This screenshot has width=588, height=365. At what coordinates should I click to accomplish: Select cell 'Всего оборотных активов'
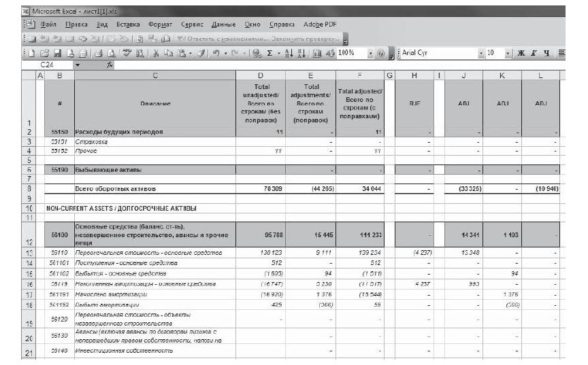(x=155, y=189)
